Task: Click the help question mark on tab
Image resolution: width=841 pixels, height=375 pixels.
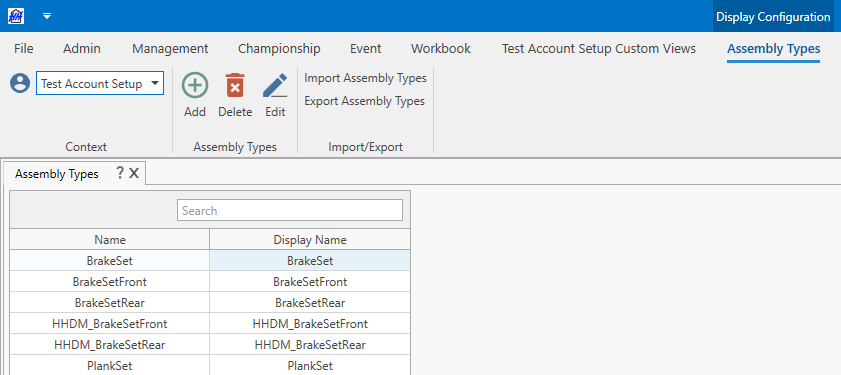Action: click(120, 173)
